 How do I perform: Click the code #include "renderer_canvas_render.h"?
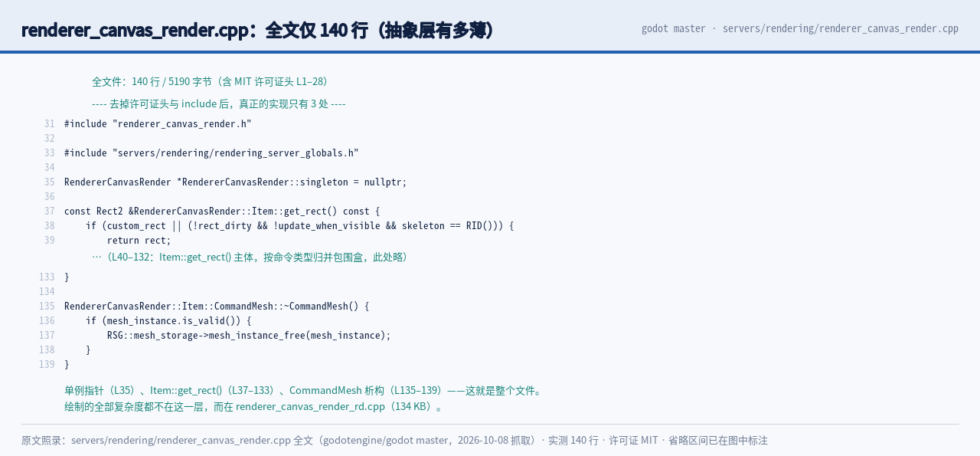point(158,124)
